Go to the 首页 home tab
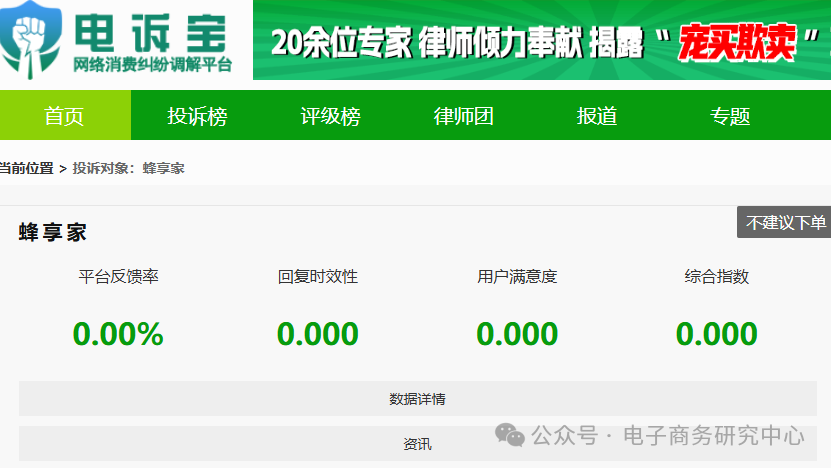 click(x=65, y=115)
